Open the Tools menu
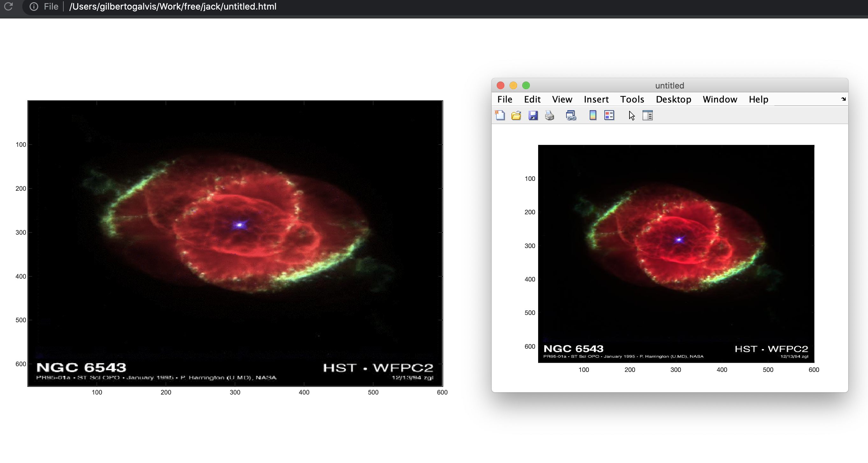 click(x=632, y=99)
